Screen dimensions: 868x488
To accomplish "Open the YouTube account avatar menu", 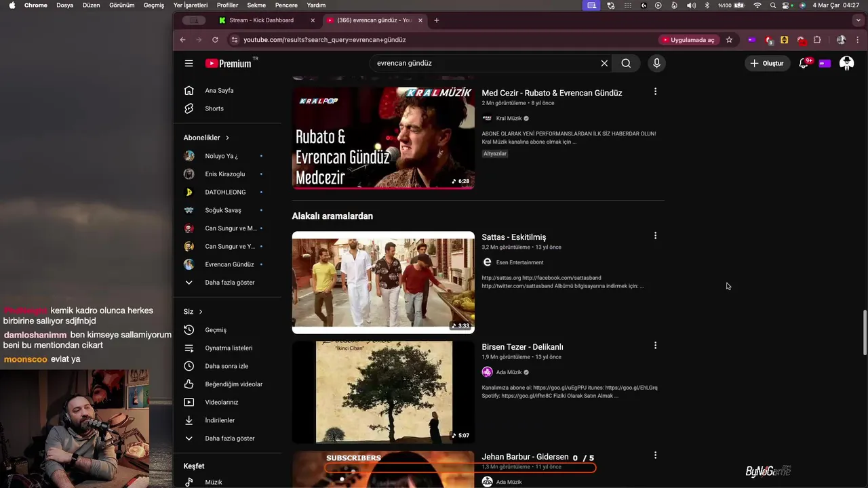I will click(x=846, y=63).
